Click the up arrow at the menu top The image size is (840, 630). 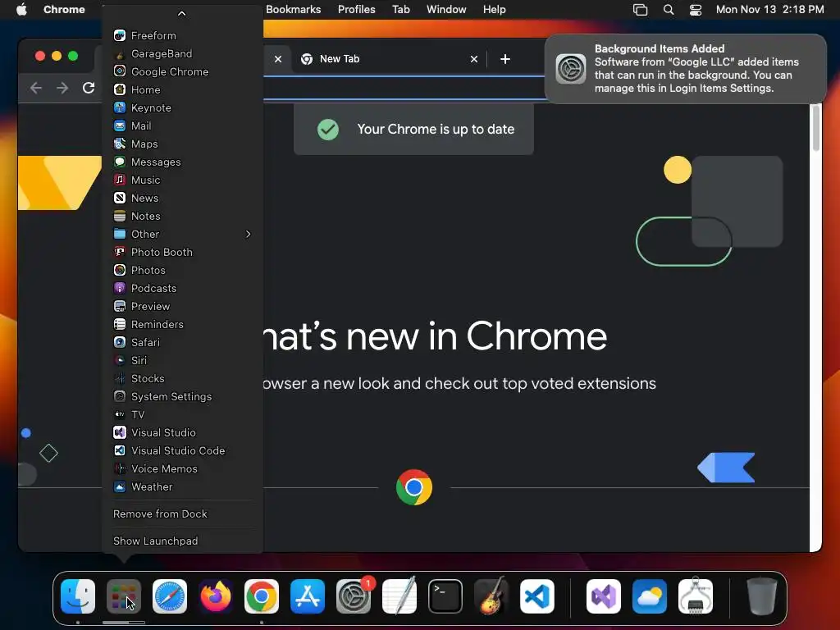[181, 13]
